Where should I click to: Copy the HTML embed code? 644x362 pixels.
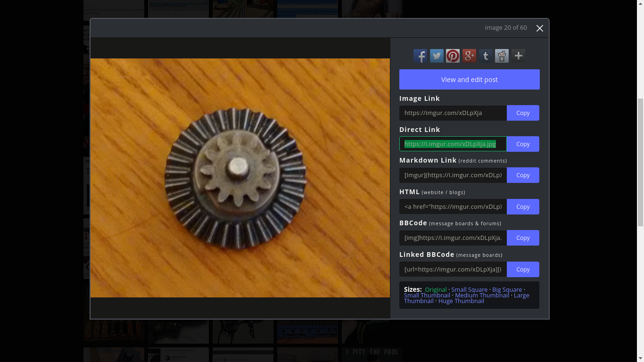point(523,207)
